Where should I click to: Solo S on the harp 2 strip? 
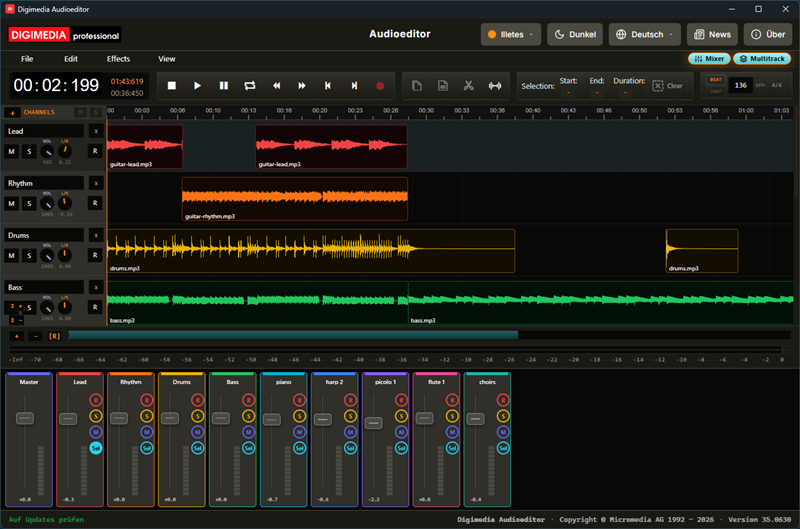point(350,416)
